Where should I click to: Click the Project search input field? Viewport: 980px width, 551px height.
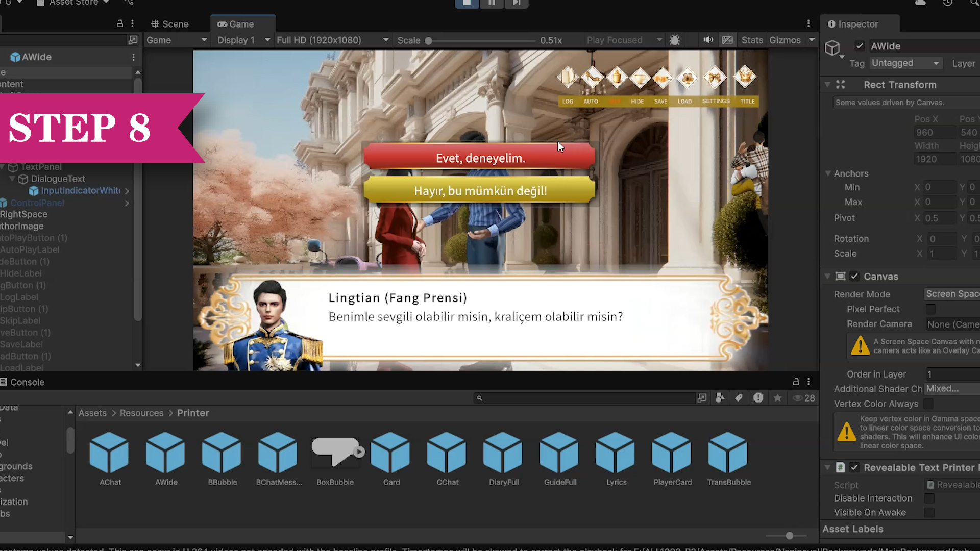pos(587,398)
